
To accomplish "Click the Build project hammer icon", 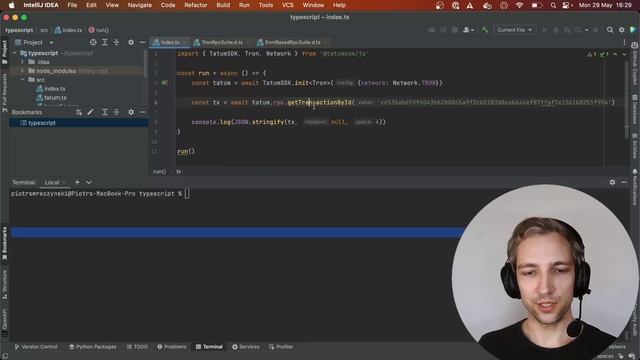I will (x=484, y=30).
